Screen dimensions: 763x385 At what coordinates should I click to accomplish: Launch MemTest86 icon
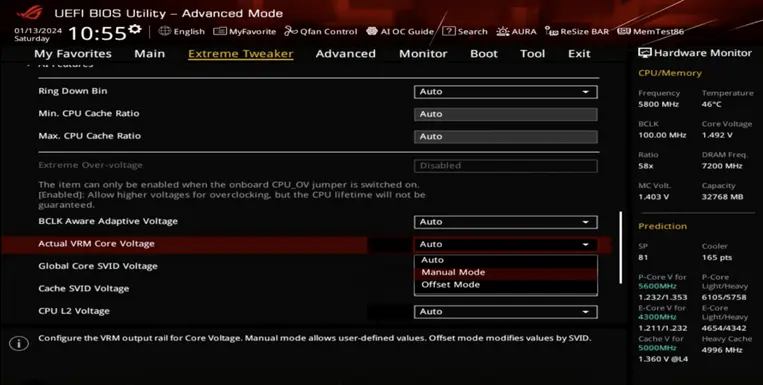tap(624, 31)
